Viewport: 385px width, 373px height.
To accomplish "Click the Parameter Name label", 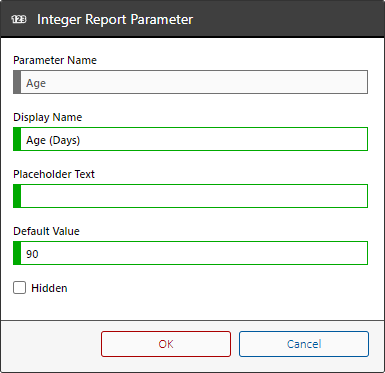I will (55, 60).
